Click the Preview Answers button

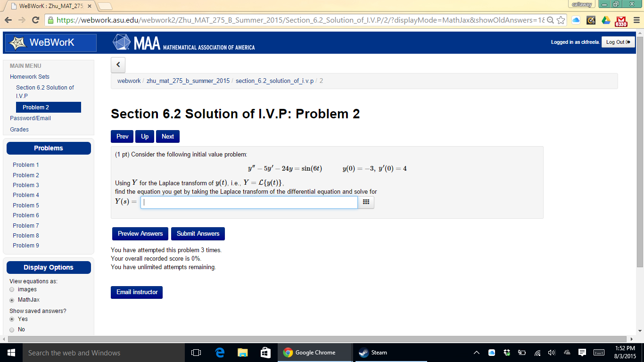[140, 233]
